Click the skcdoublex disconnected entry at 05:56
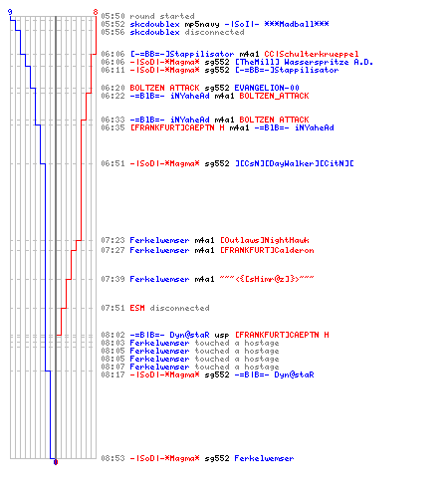The width and height of the screenshot is (448, 498). (172, 32)
